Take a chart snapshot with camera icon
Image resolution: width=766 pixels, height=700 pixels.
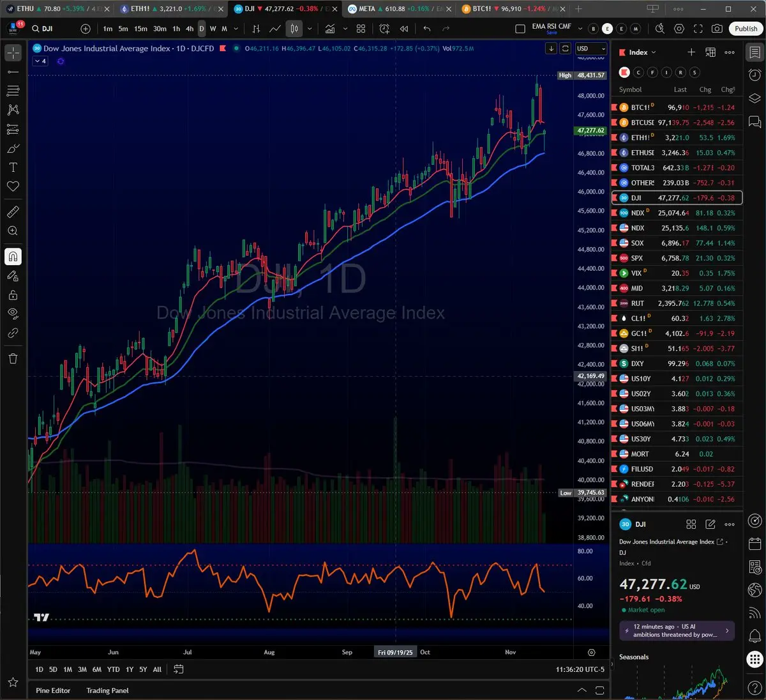[717, 29]
